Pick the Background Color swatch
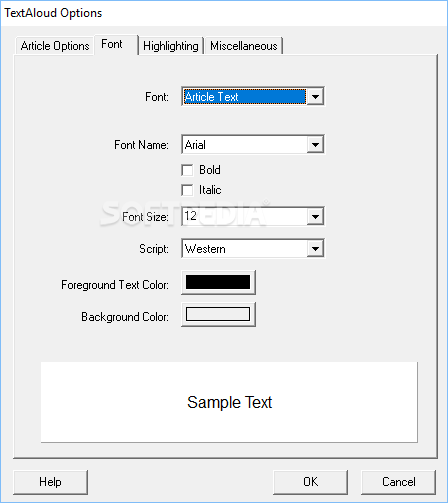 218,314
